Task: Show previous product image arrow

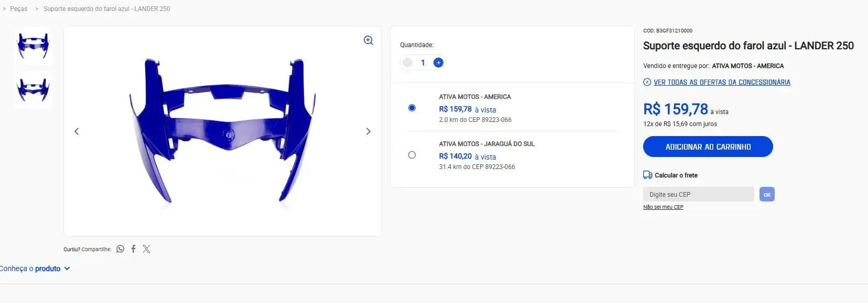Action: [77, 131]
